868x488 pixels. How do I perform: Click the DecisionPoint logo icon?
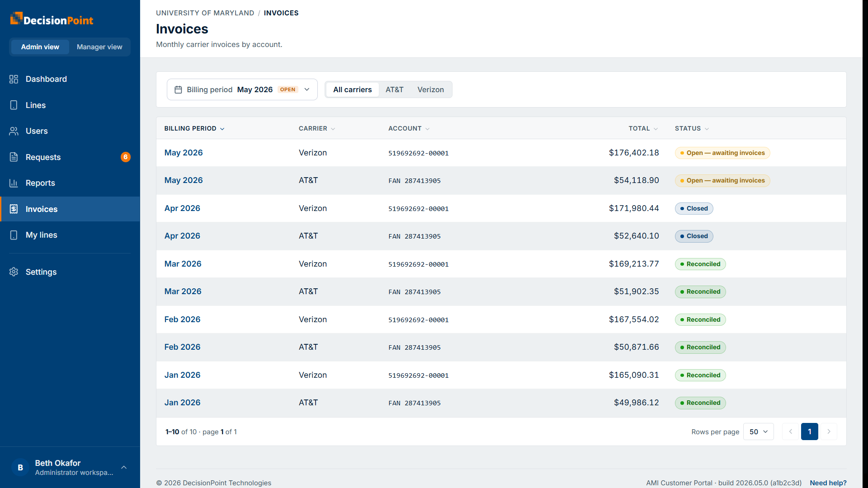[16, 18]
